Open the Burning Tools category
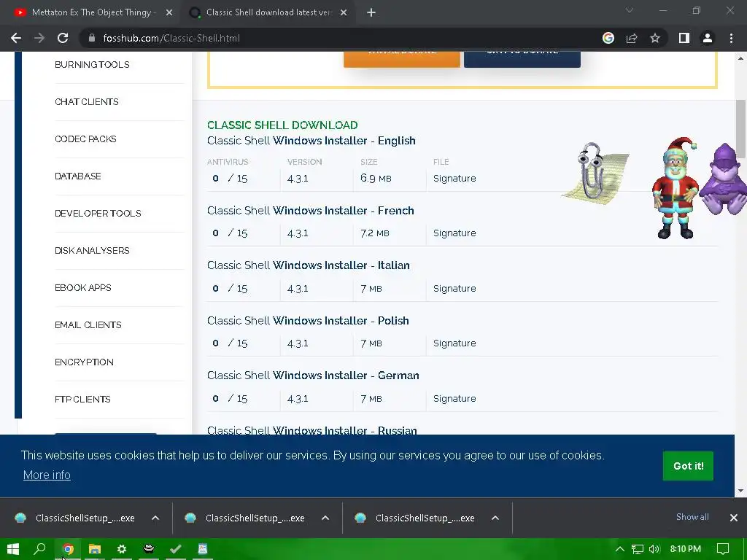The image size is (747, 560). point(92,64)
